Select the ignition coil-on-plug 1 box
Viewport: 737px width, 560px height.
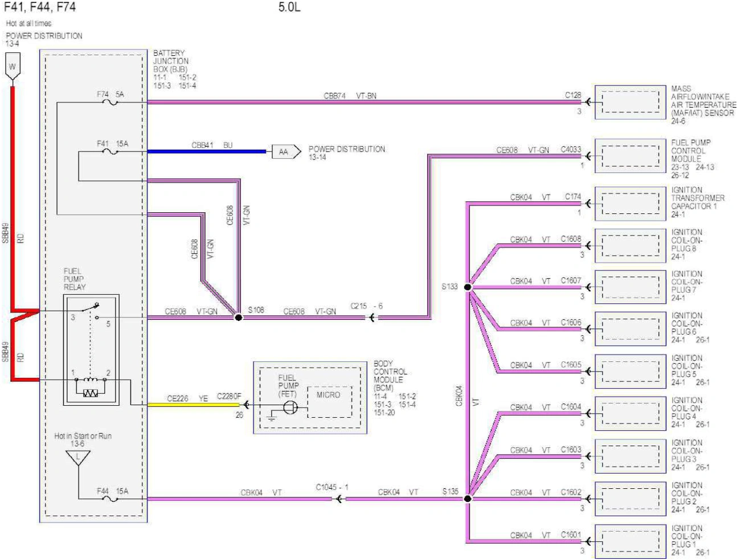pyautogui.click(x=630, y=542)
